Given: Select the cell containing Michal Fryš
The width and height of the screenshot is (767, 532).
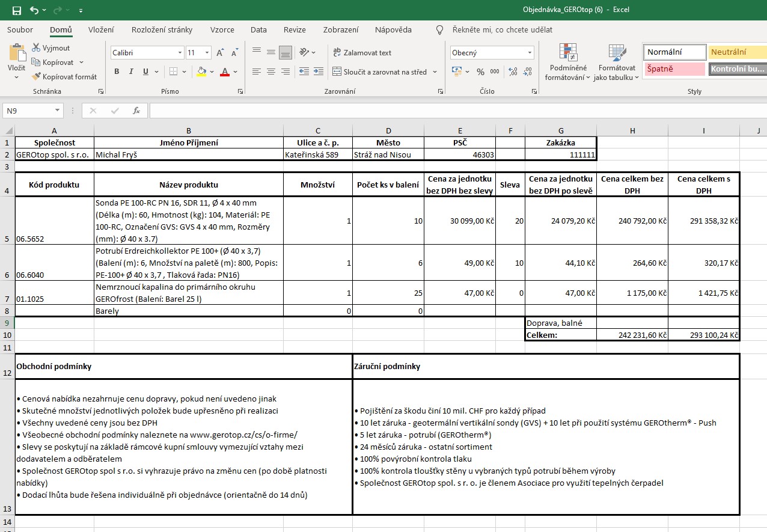Looking at the screenshot, I should point(189,154).
